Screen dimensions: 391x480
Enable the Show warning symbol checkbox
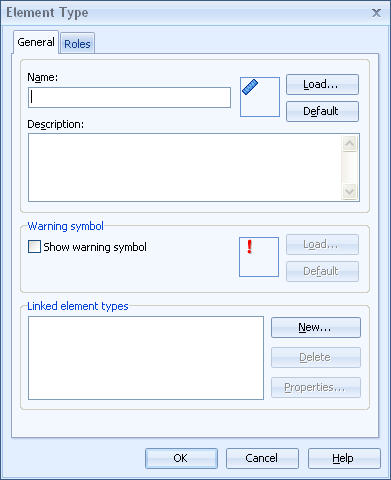tap(34, 247)
